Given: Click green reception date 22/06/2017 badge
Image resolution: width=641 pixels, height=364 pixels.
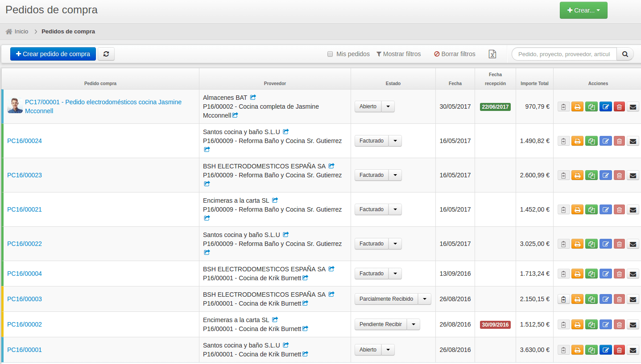Looking at the screenshot, I should click(495, 107).
